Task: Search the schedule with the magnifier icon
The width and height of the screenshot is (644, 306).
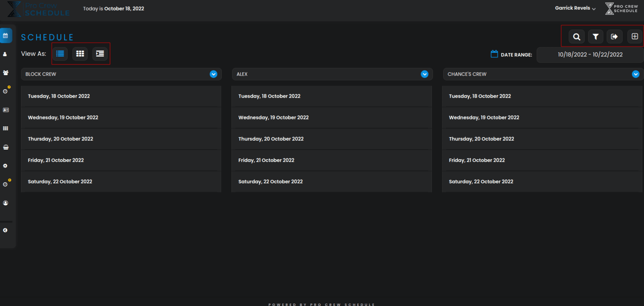Action: (x=577, y=37)
